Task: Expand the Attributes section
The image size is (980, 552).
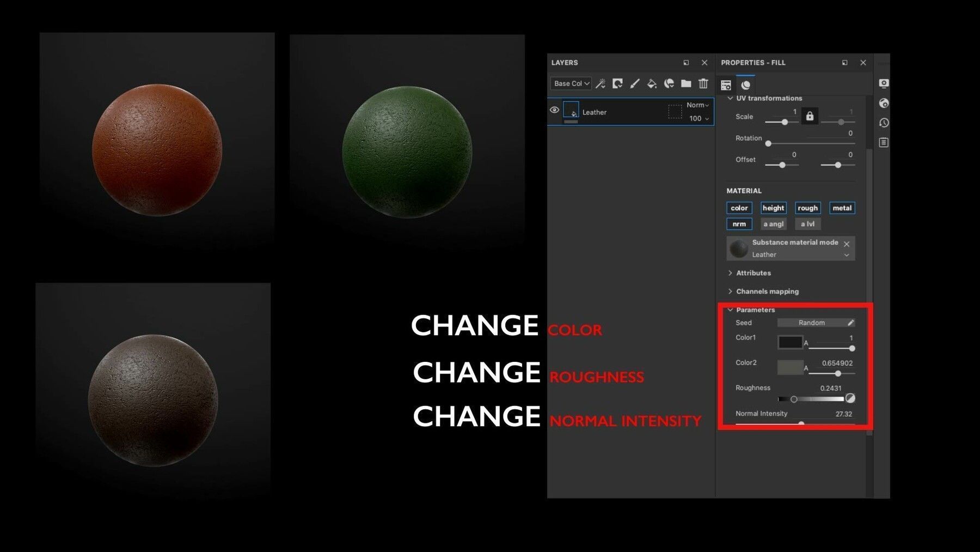Action: point(730,273)
